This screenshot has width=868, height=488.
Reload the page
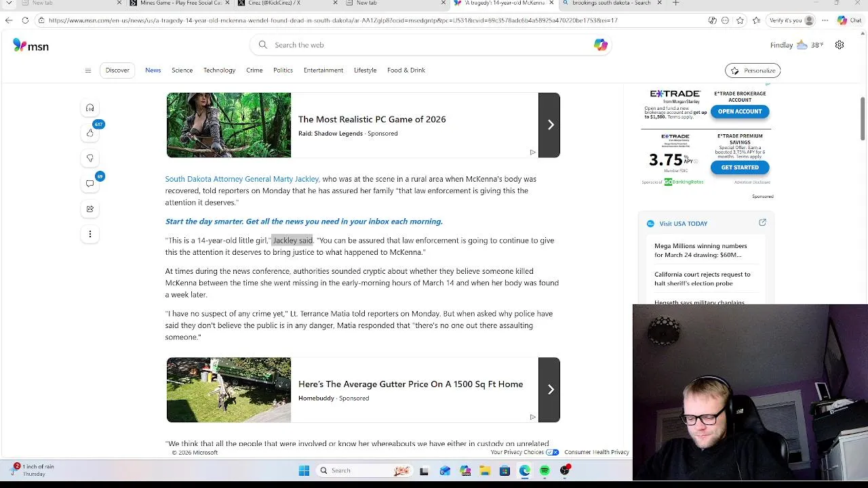[25, 20]
